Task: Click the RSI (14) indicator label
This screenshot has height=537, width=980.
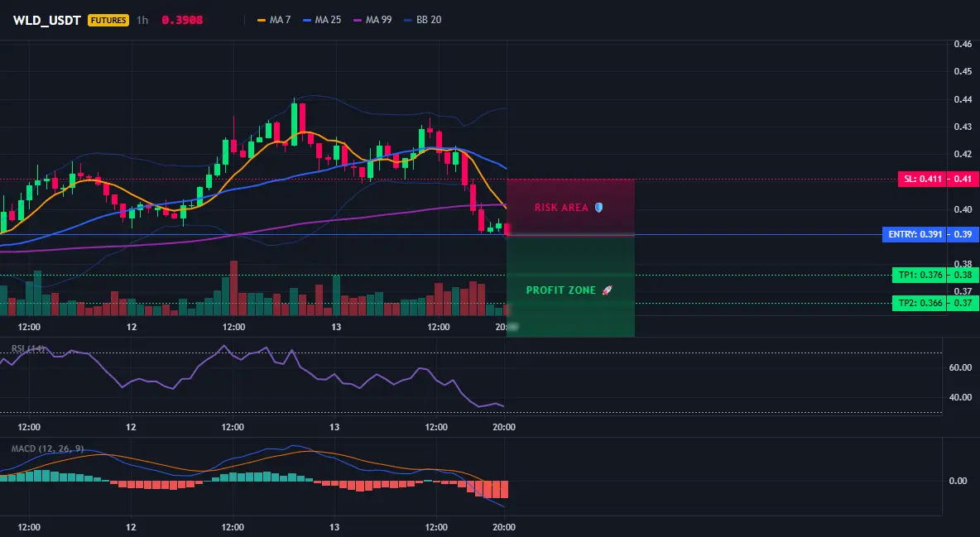Action: tap(28, 348)
